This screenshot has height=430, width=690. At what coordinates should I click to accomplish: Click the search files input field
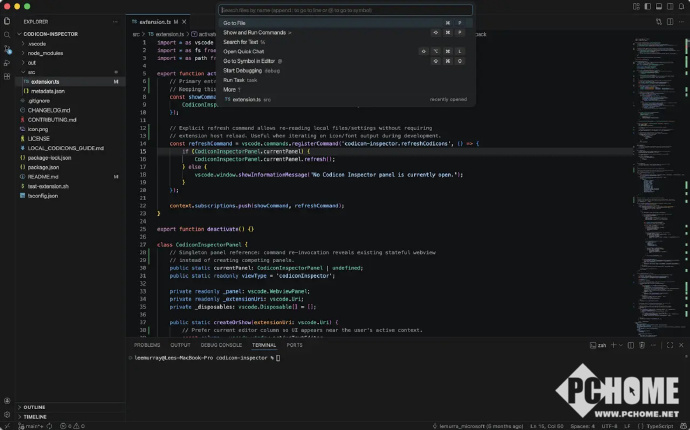coord(345,10)
